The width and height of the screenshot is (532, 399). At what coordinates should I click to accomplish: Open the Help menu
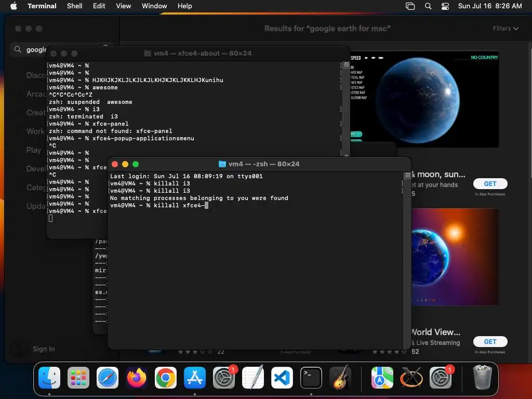coord(185,6)
